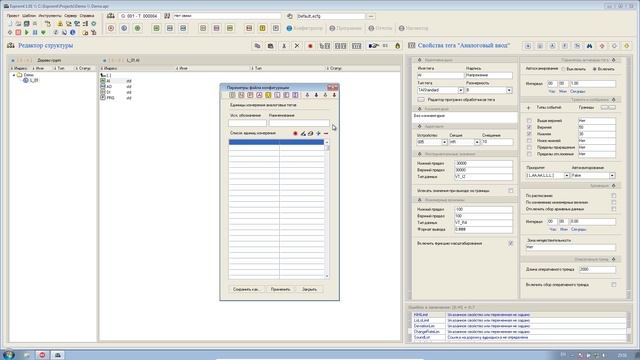Image resolution: width=640 pixels, height=360 pixels.
Task: Click the Применить button
Action: pos(280,289)
